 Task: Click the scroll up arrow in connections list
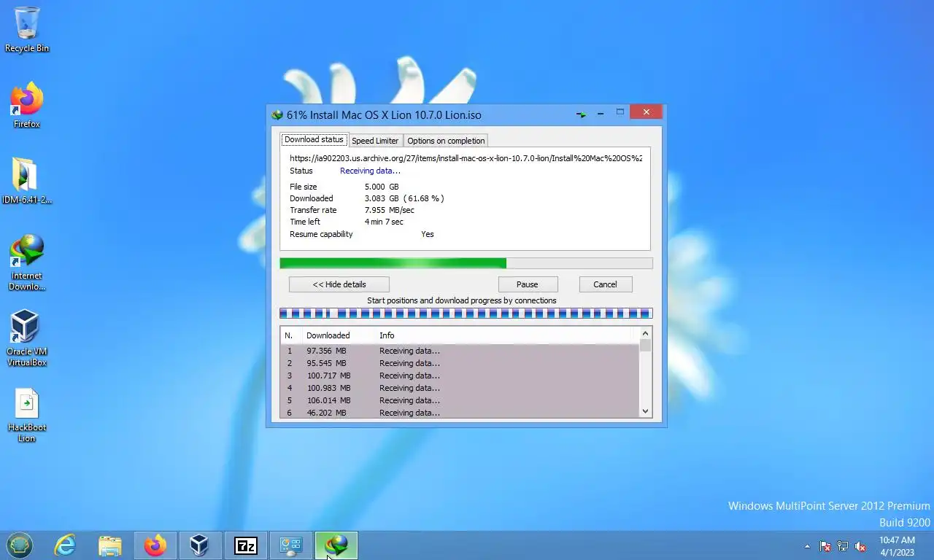tap(645, 334)
